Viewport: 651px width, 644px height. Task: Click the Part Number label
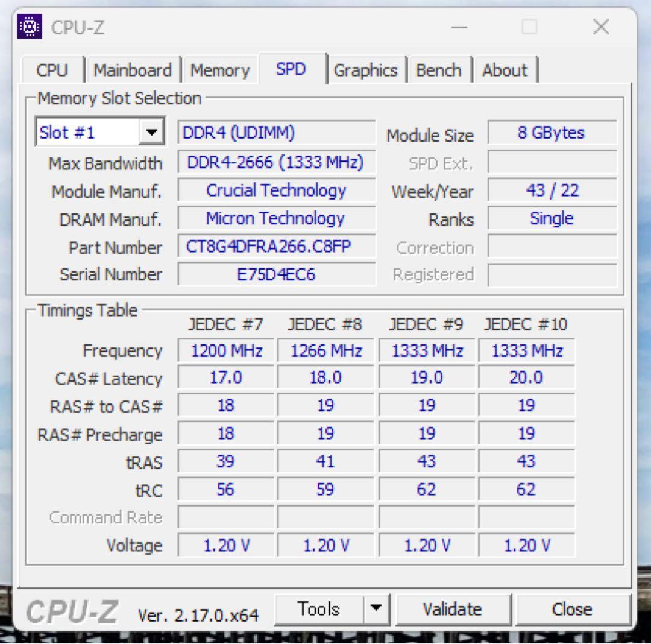pos(115,248)
